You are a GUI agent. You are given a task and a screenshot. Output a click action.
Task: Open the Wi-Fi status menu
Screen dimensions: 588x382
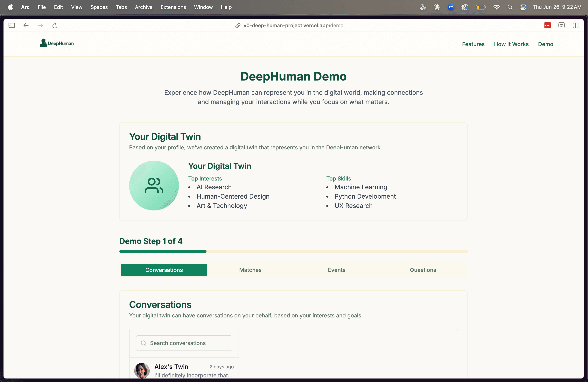tap(497, 7)
